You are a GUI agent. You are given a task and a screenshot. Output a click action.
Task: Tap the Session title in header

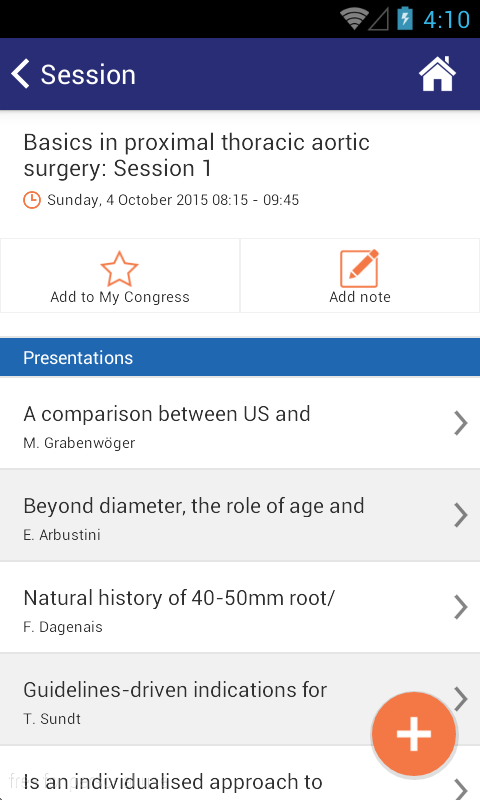[88, 74]
